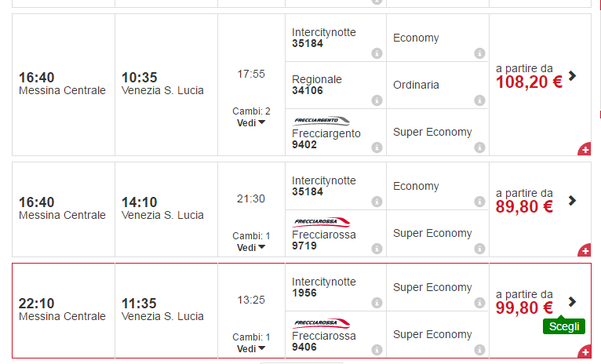Click the Frecciarossa 9719 train logo
Viewport: 601px width, 364px height.
[321, 222]
